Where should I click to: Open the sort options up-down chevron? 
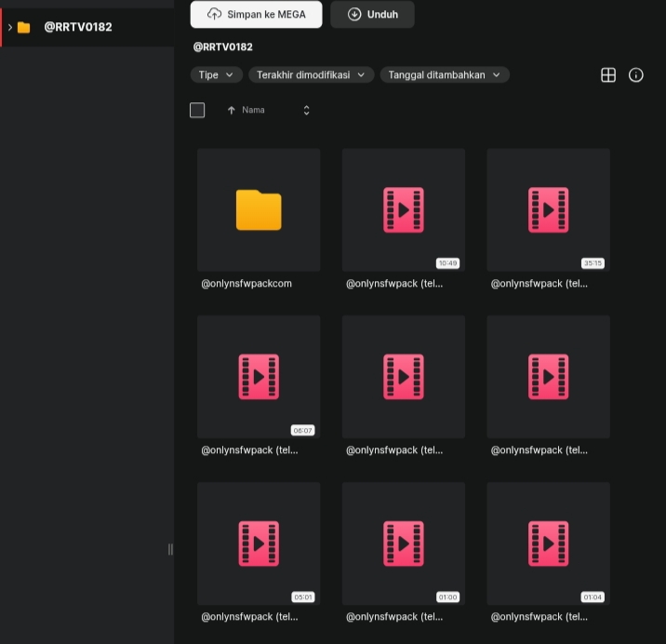tap(306, 111)
